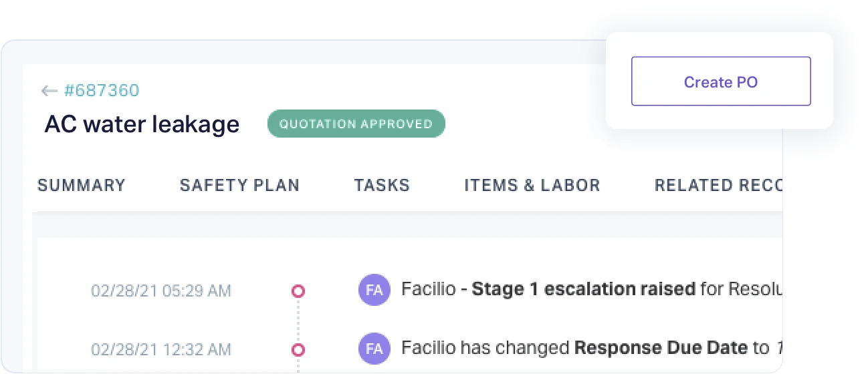
Task: Click the 05:29 AM timeline circle marker
Action: (x=298, y=291)
